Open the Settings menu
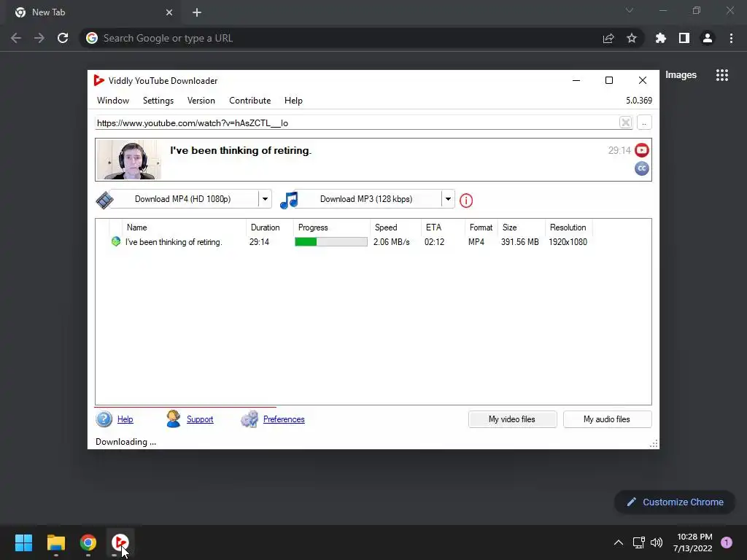 click(158, 101)
